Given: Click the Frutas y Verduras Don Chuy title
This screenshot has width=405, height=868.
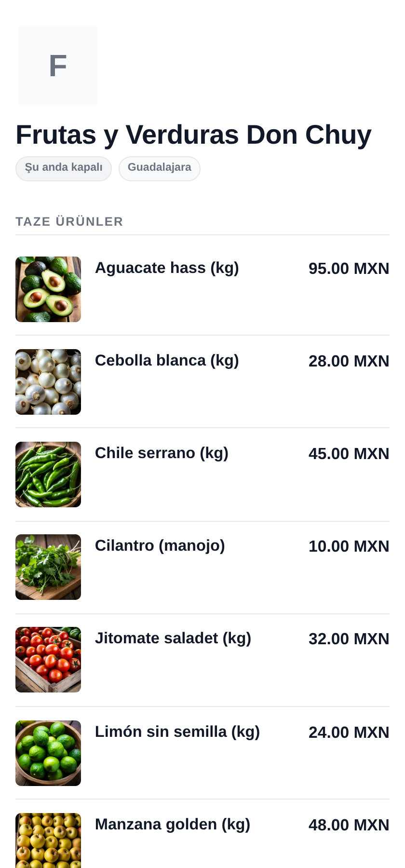Looking at the screenshot, I should (x=193, y=135).
